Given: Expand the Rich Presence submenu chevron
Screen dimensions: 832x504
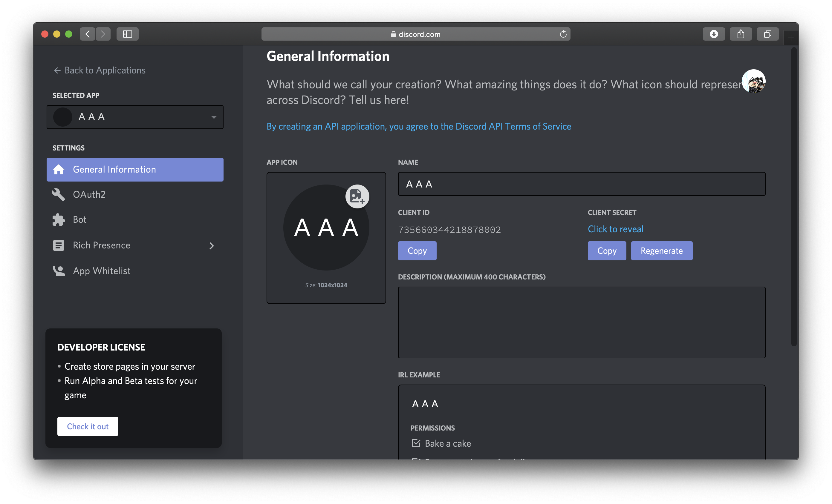Looking at the screenshot, I should 211,246.
